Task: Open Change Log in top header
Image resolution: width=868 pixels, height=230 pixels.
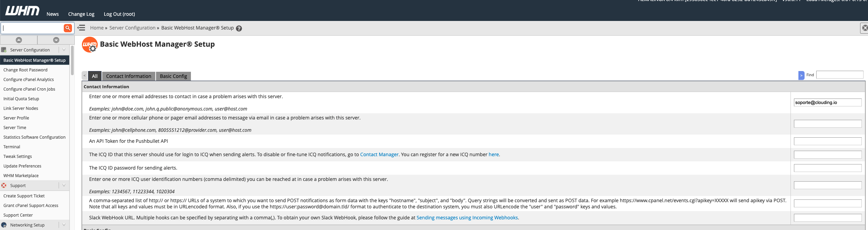Action: tap(81, 14)
